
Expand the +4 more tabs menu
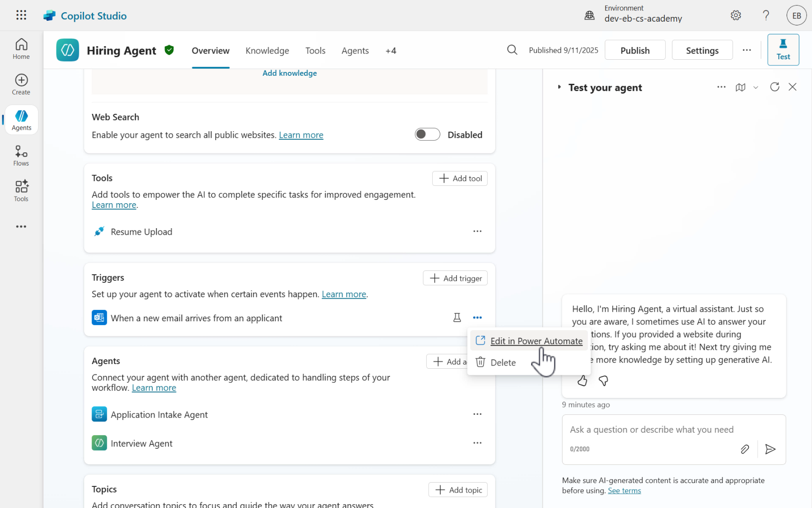[x=390, y=51]
